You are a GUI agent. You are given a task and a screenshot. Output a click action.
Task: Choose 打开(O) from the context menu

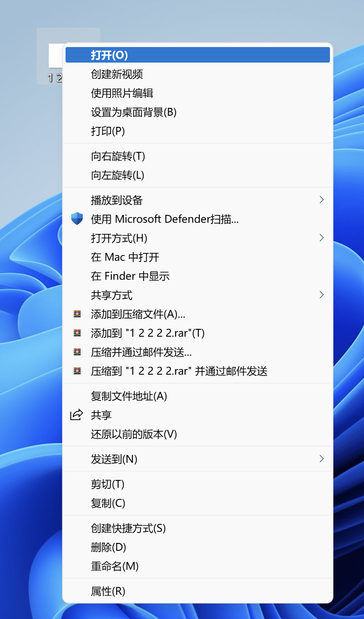[x=110, y=55]
